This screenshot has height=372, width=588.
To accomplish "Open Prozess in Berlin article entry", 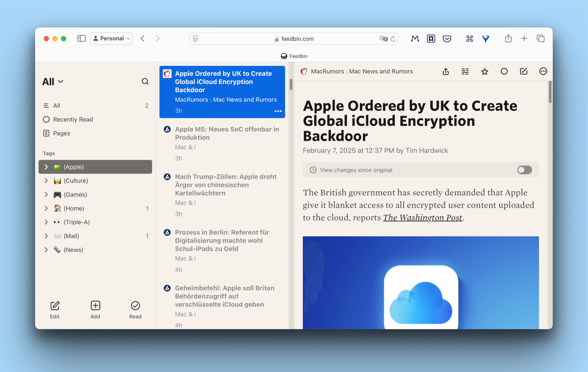I will 222,251.
